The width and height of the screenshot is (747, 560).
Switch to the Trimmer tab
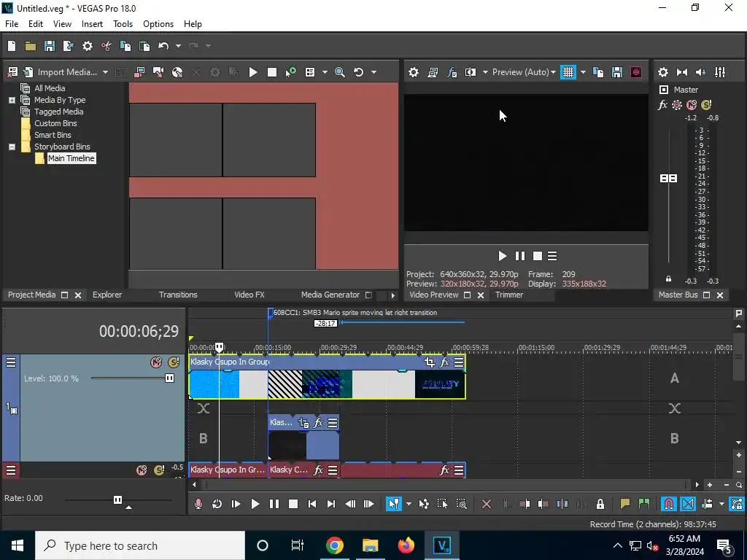pyautogui.click(x=509, y=295)
